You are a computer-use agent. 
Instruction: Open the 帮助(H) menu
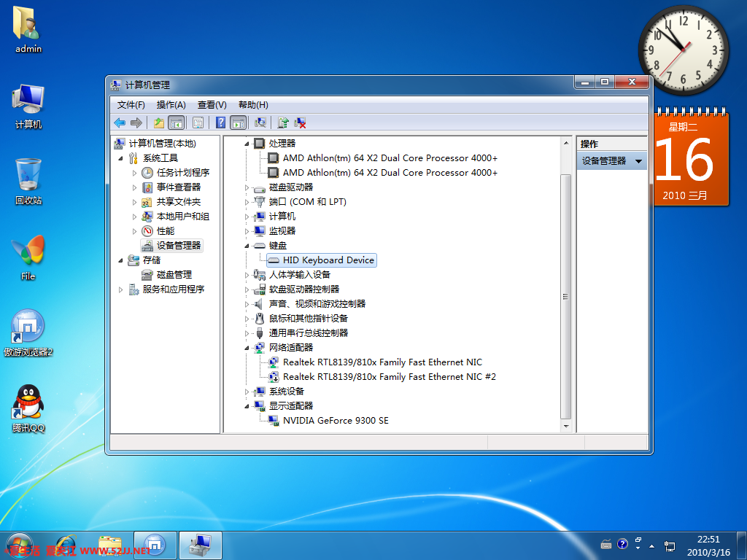point(253,105)
